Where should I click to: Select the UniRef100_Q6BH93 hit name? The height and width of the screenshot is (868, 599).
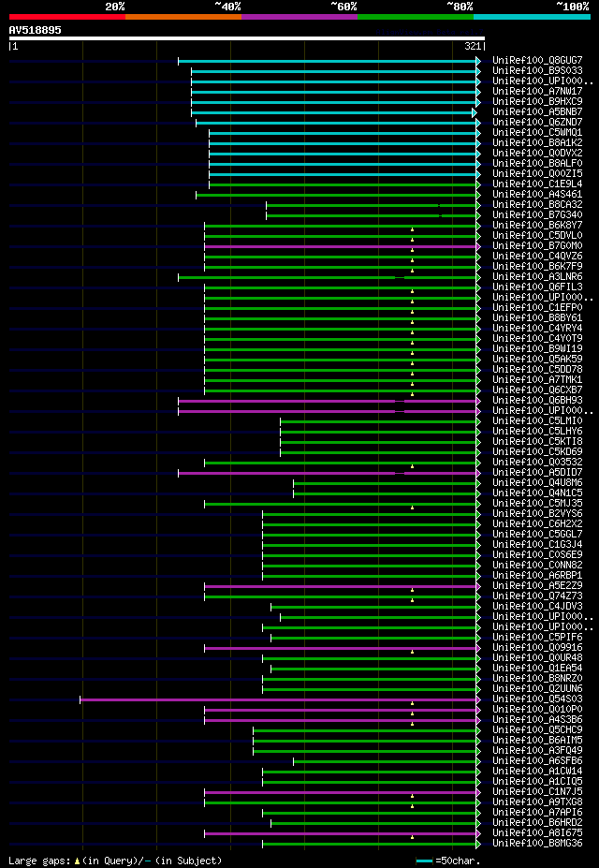pyautogui.click(x=537, y=401)
